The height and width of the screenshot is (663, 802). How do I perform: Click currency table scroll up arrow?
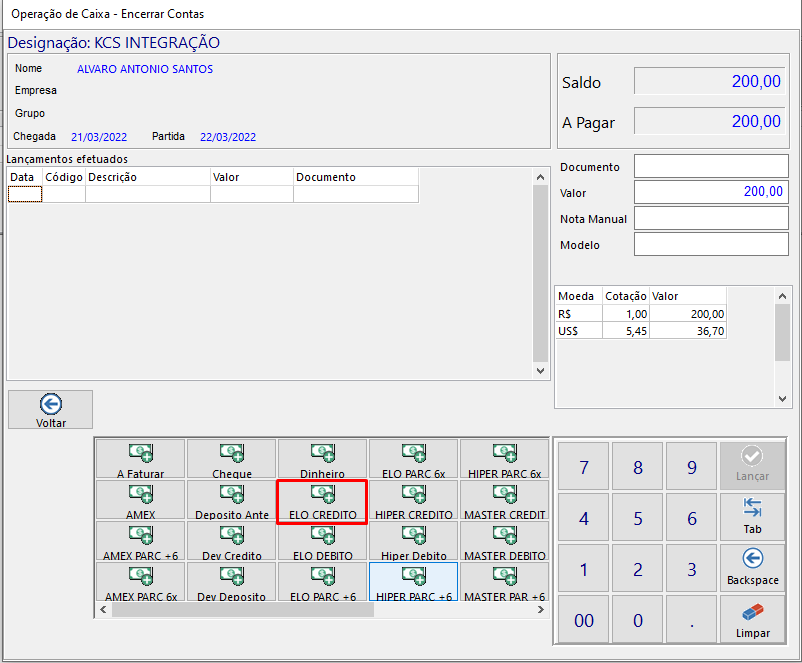[782, 296]
